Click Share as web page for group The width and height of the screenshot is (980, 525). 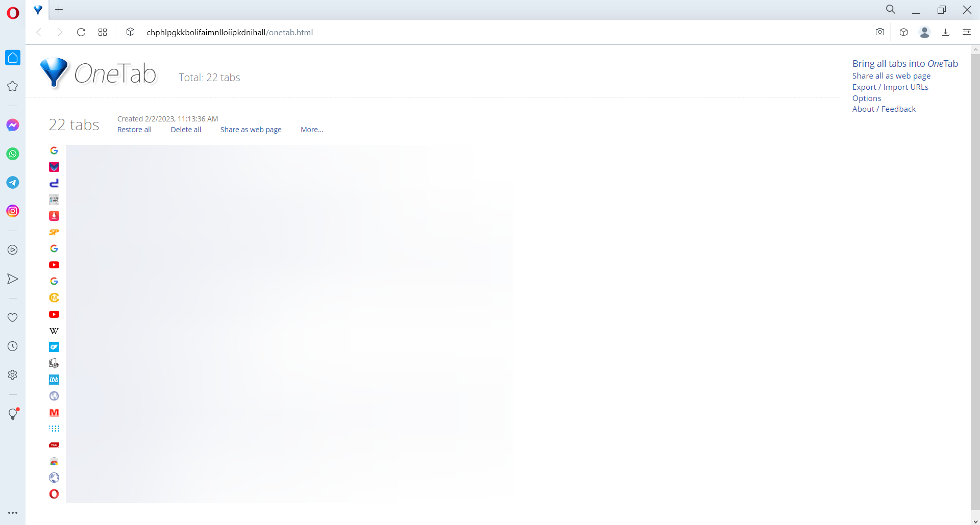pos(251,130)
